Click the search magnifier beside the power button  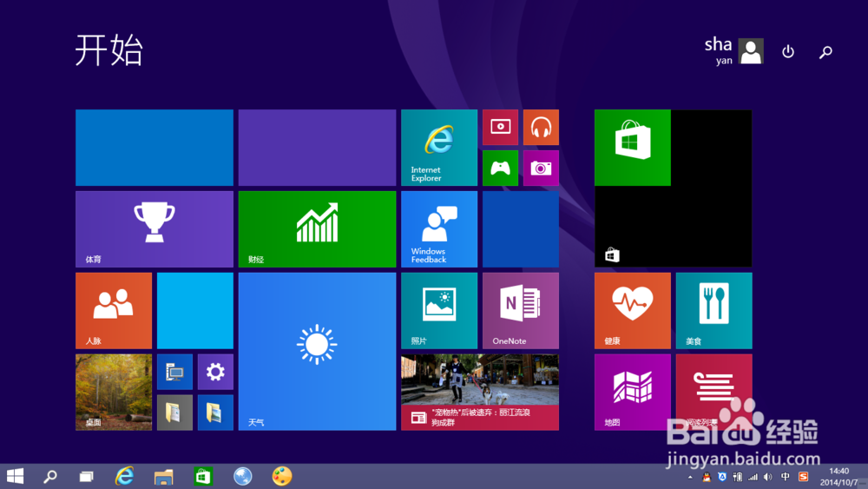pos(825,52)
